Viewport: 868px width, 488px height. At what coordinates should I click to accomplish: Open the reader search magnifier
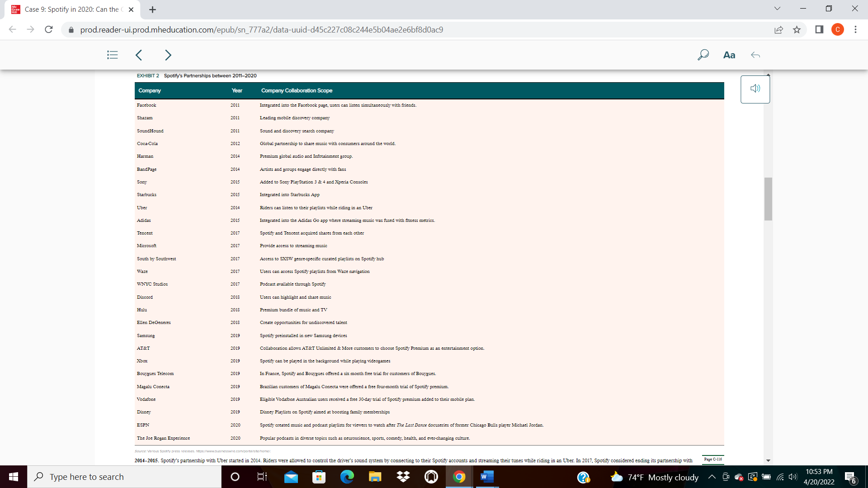click(x=703, y=55)
